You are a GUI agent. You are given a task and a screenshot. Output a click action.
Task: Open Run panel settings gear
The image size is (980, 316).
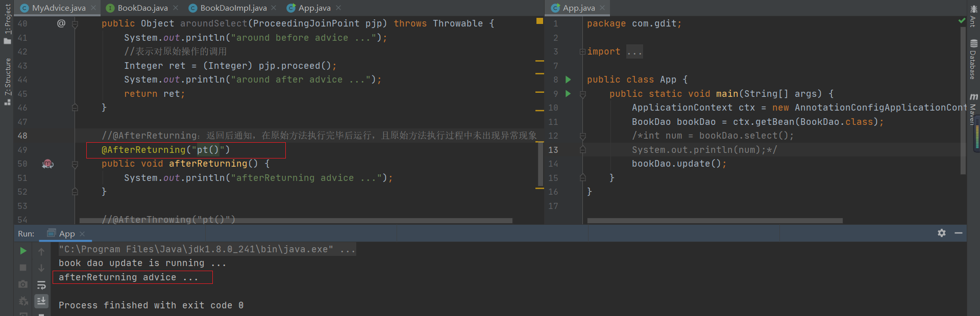[x=942, y=233]
